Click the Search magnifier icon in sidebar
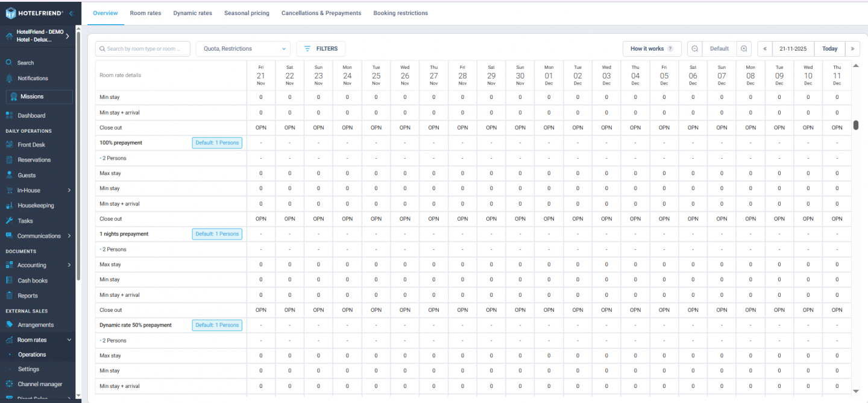Image resolution: width=868 pixels, height=403 pixels. point(9,63)
